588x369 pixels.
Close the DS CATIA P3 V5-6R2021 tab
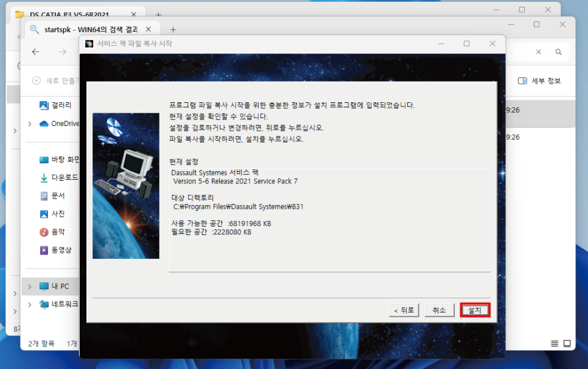coord(133,14)
